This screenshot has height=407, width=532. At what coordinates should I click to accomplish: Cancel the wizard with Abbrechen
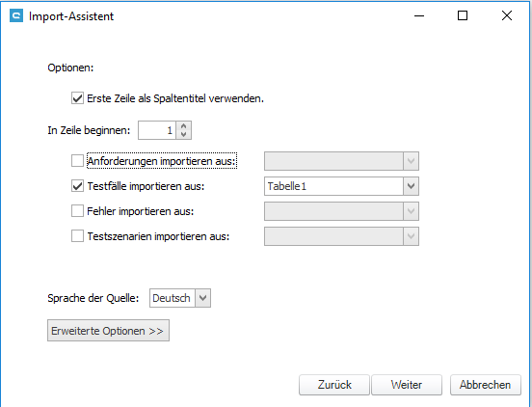[485, 385]
